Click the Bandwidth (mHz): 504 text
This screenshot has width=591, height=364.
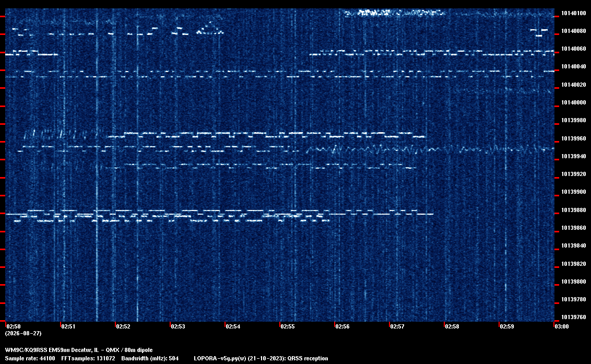click(x=150, y=358)
